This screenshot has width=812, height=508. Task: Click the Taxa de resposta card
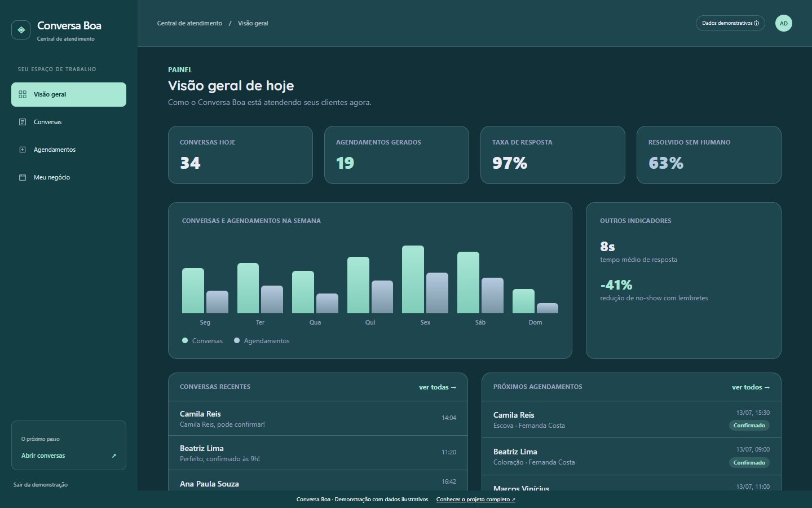553,155
